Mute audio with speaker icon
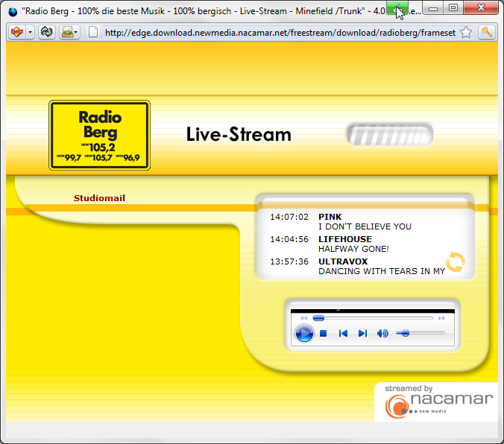504x444 pixels. pyautogui.click(x=382, y=334)
